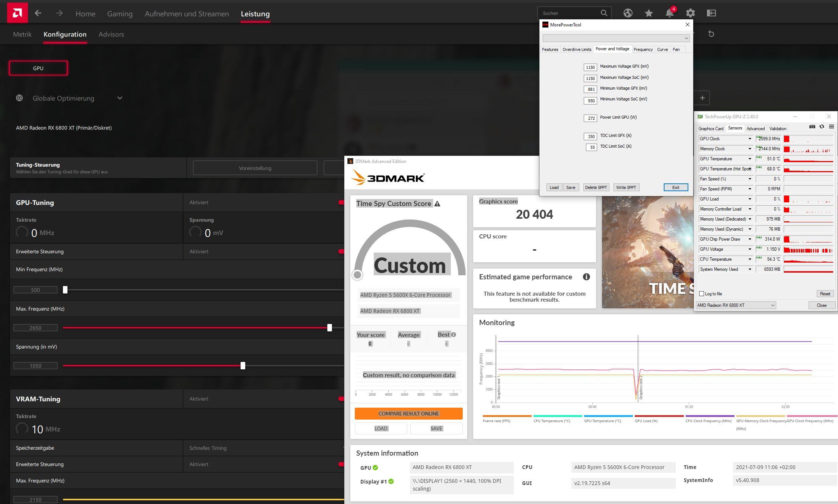Viewport: 838px width, 504px height.
Task: Click COMPARE RESULT ONLINE button
Action: 408,414
